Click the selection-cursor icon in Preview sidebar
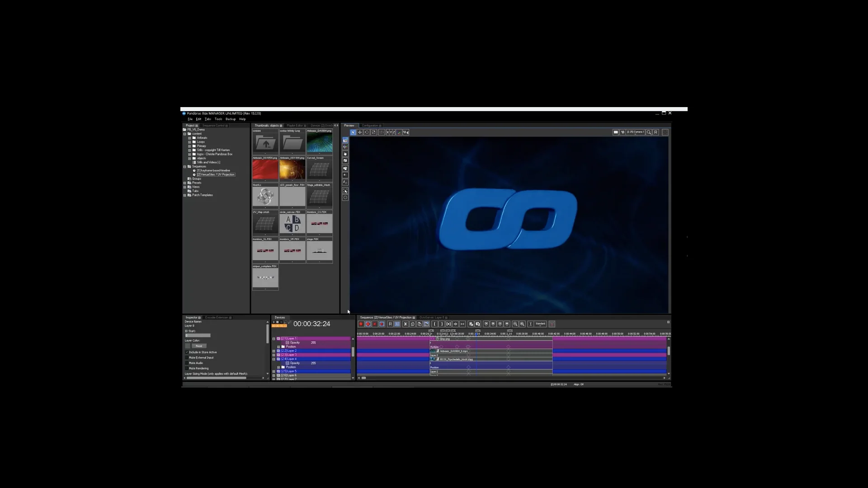The width and height of the screenshot is (868, 488). pos(345,191)
